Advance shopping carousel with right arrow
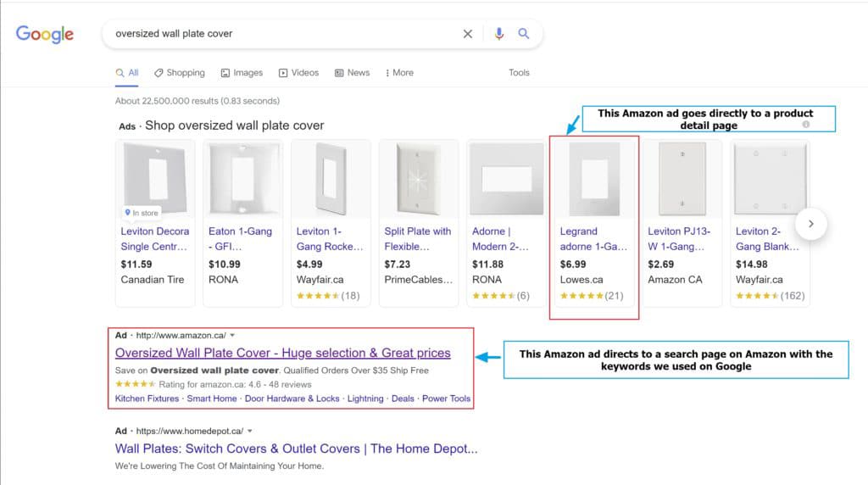The height and width of the screenshot is (485, 868). 811,224
